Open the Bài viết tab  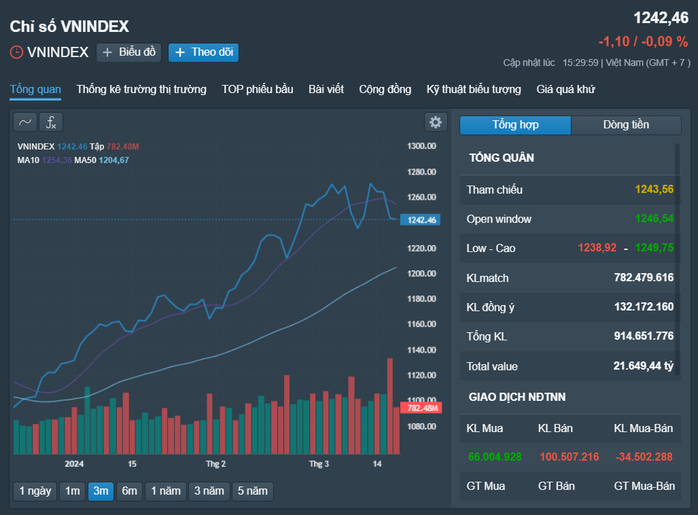pyautogui.click(x=326, y=89)
